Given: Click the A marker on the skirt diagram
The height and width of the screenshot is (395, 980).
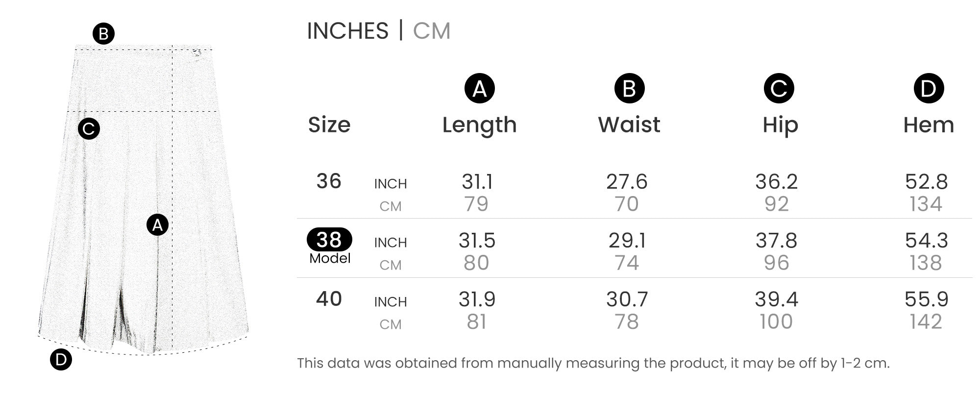Looking at the screenshot, I should [157, 225].
